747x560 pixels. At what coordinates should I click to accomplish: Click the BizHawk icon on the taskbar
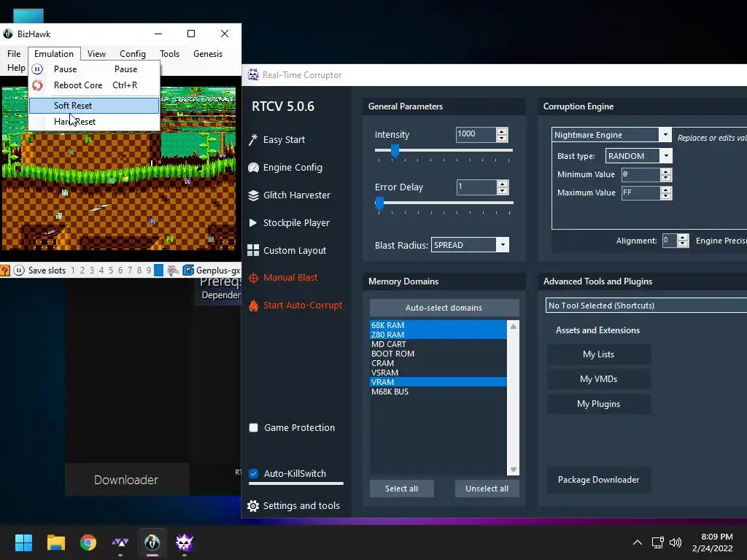(152, 542)
